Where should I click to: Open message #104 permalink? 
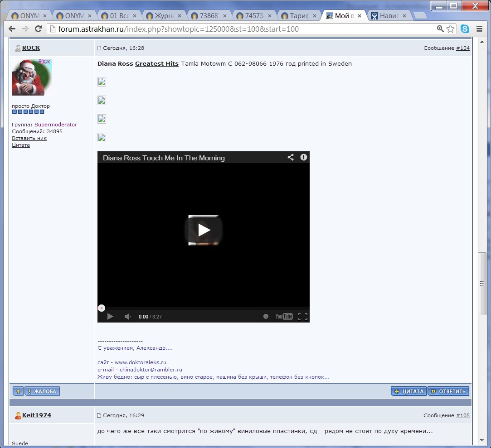[463, 48]
